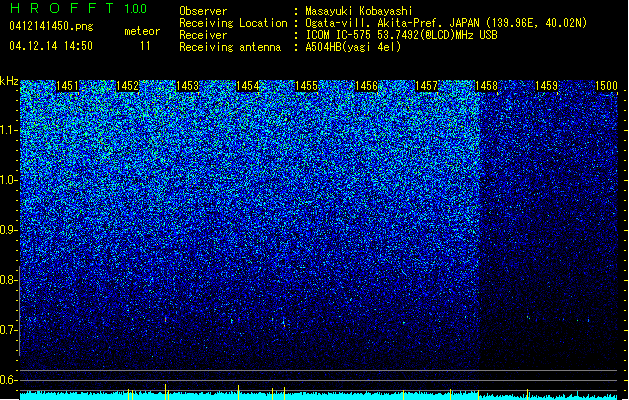Click the 0.6 kHz axis label
The height and width of the screenshot is (400, 629).
pos(9,380)
